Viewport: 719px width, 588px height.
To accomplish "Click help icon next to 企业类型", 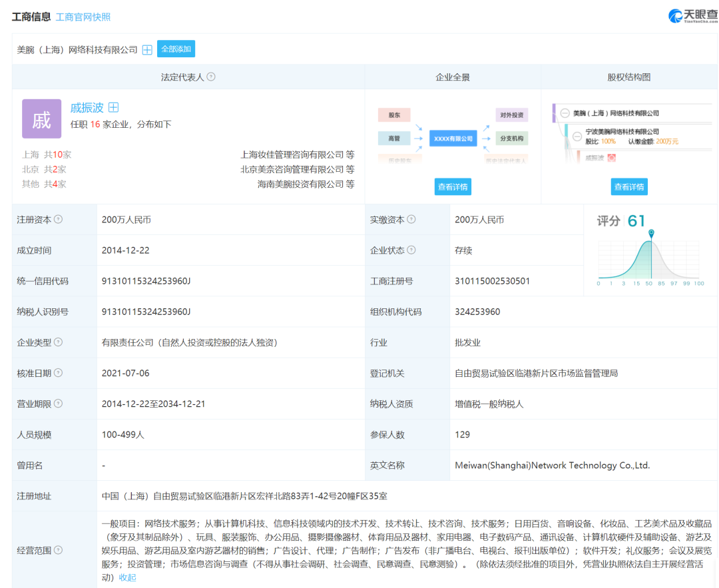I will pyautogui.click(x=58, y=342).
